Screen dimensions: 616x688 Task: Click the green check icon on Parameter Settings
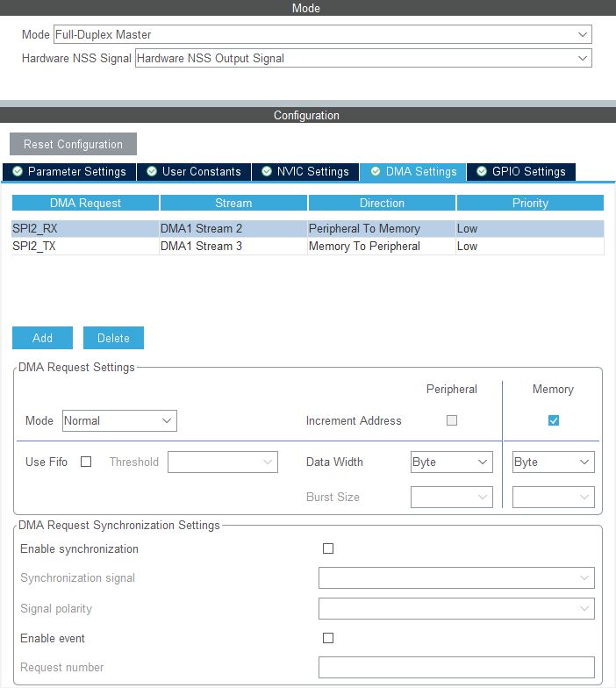point(18,171)
